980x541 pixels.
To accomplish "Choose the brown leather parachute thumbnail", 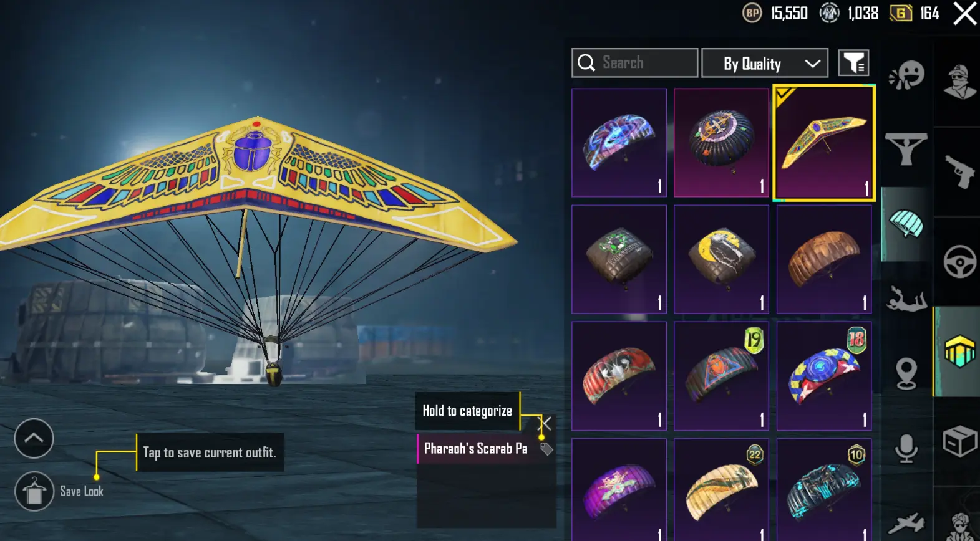I will tap(823, 259).
